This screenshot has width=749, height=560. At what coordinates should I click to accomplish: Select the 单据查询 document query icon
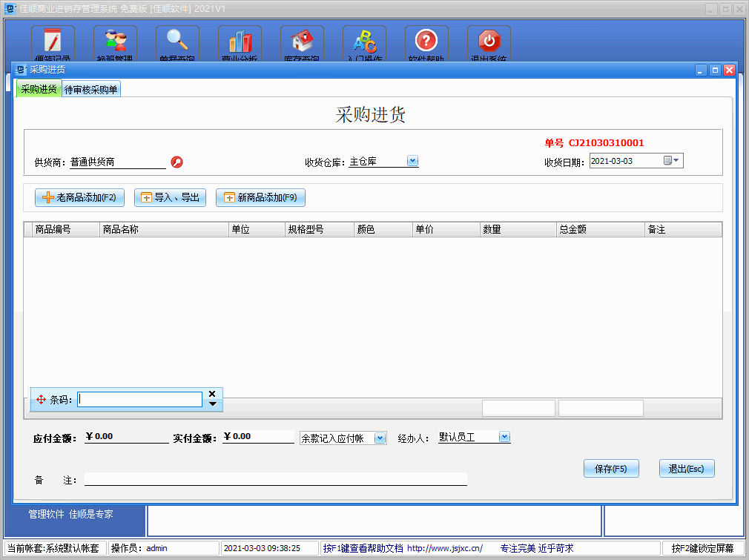176,43
